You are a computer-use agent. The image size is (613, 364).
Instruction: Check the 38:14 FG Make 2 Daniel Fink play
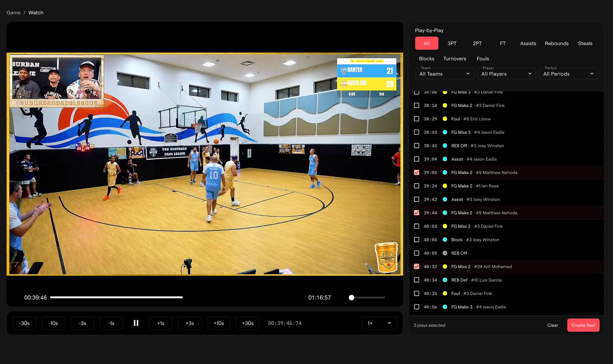[x=416, y=105]
